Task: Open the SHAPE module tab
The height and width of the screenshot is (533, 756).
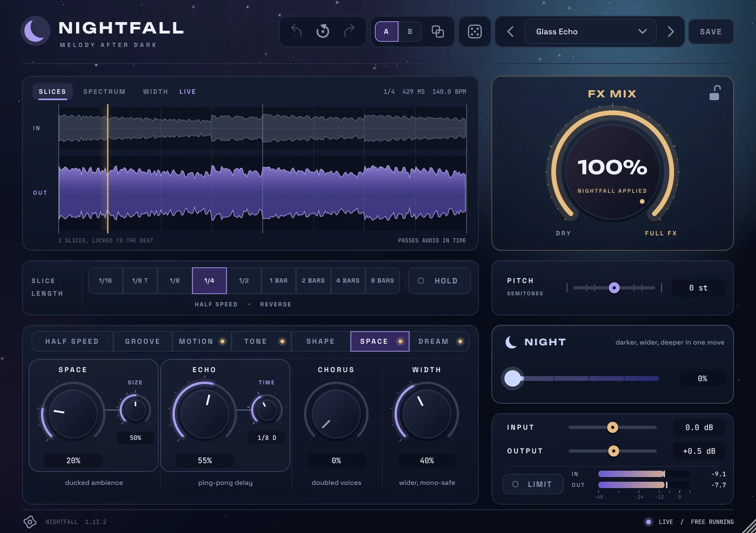Action: 320,341
